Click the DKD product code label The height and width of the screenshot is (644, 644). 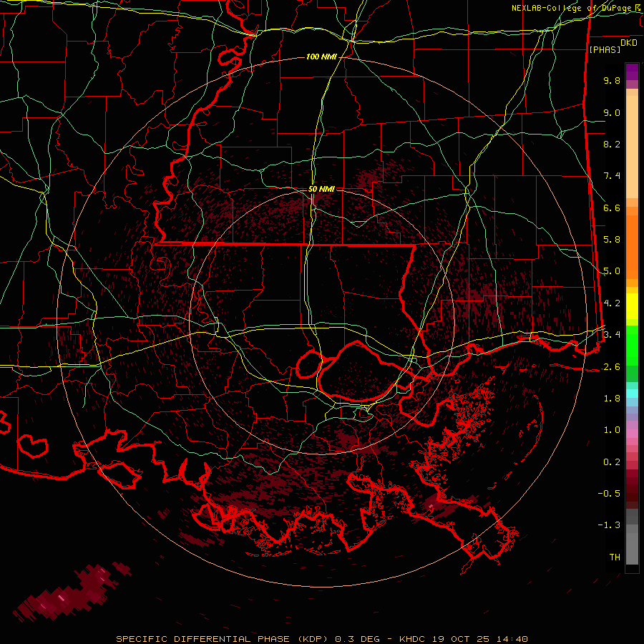[629, 43]
